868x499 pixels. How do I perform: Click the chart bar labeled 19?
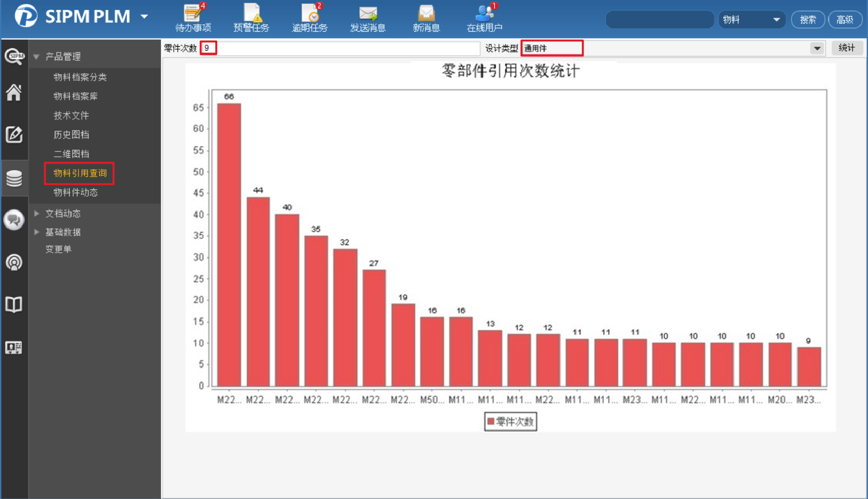coord(403,346)
